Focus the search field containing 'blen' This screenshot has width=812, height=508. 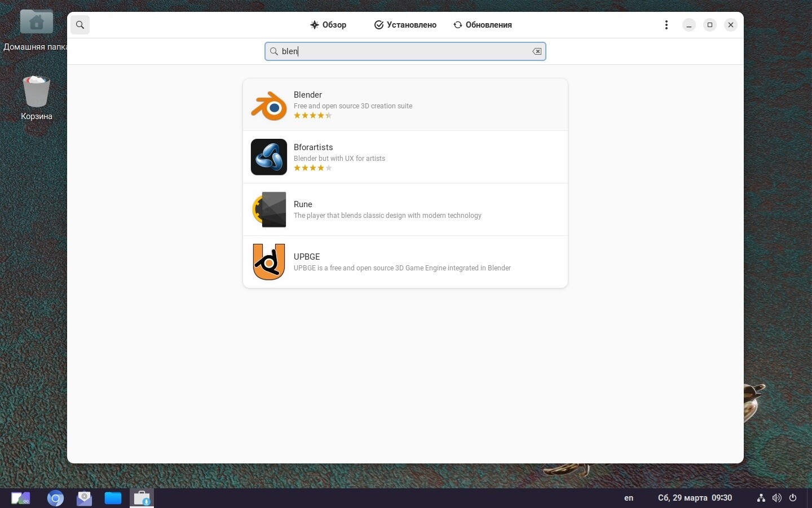pos(405,51)
